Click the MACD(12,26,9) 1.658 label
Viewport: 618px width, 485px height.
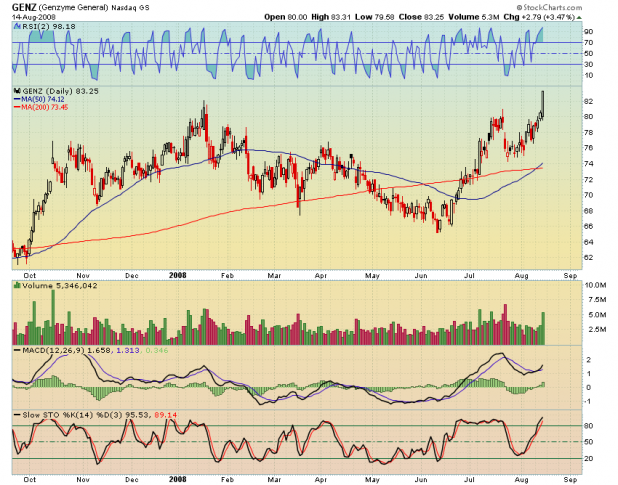67,350
